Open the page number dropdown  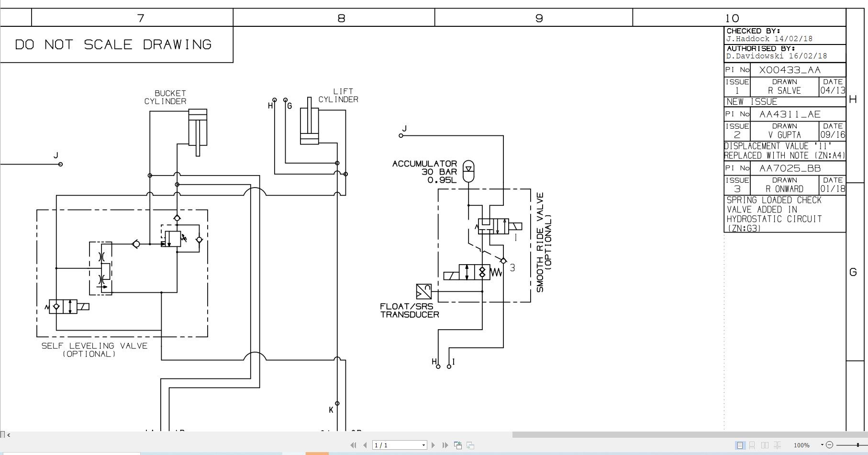click(x=423, y=445)
